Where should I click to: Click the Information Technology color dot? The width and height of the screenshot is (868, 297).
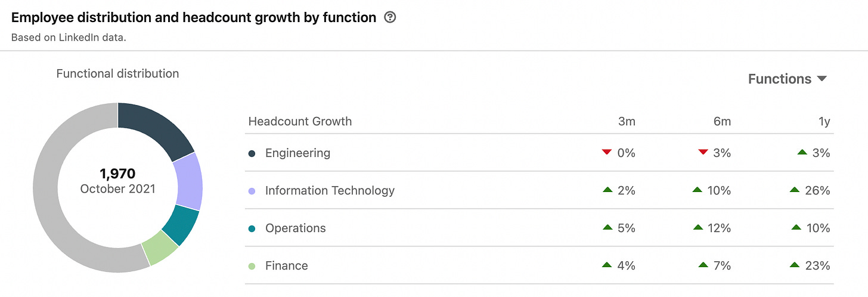coord(252,191)
